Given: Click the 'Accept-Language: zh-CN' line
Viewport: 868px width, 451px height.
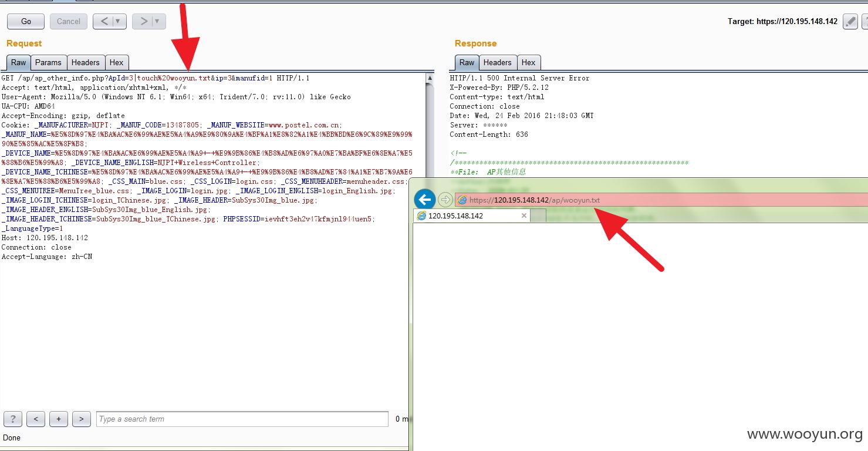Looking at the screenshot, I should pos(47,257).
